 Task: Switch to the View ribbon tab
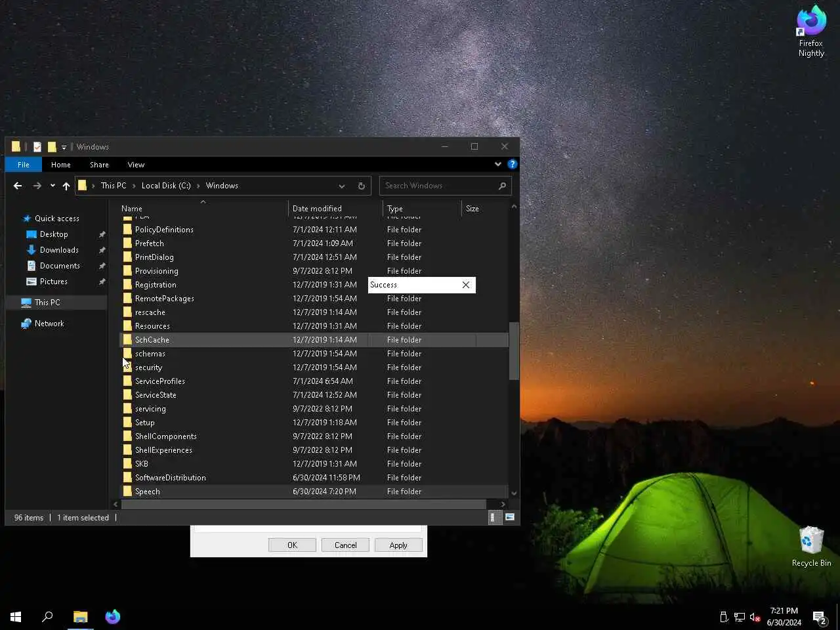[136, 165]
